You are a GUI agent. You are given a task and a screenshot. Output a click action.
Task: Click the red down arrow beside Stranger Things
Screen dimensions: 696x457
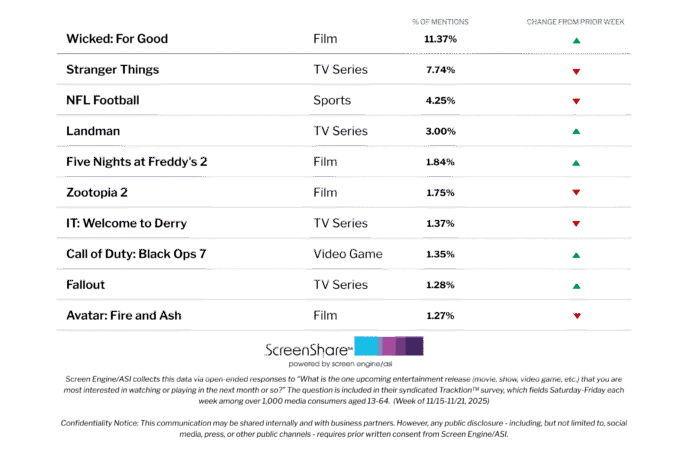click(576, 72)
